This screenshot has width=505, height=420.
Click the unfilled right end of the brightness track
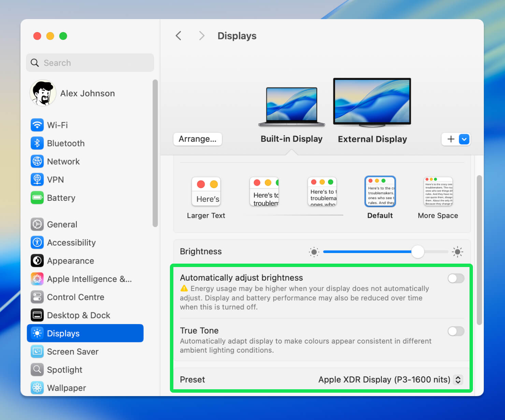click(436, 252)
